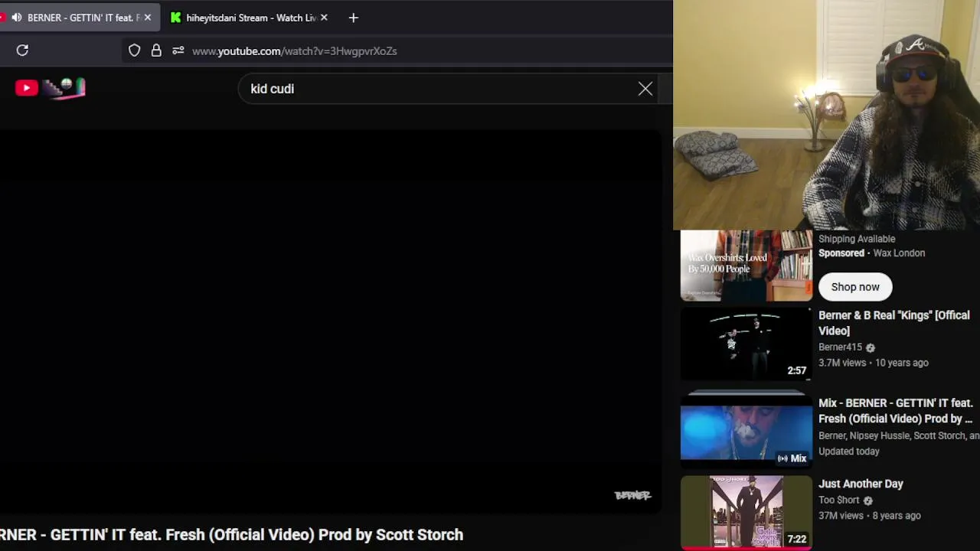Click the hiheyitsdani tab favicon
Image resolution: width=980 pixels, height=551 pixels.
pyautogui.click(x=176, y=18)
